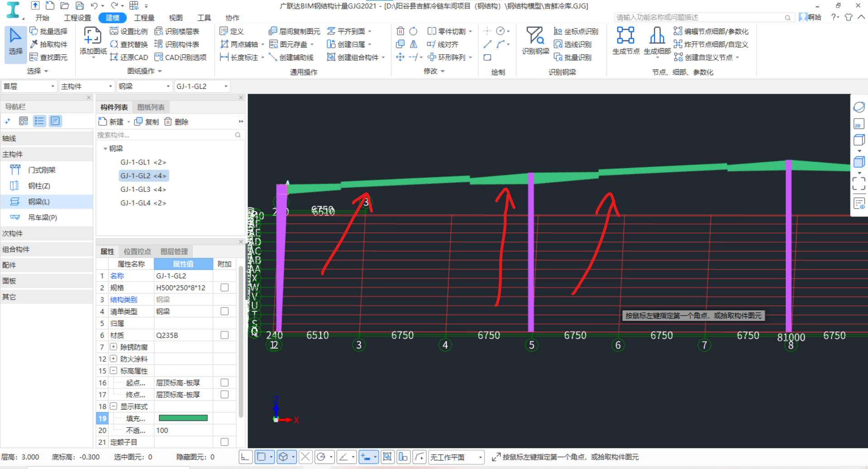Click the 2D view icon on right panel

858,124
